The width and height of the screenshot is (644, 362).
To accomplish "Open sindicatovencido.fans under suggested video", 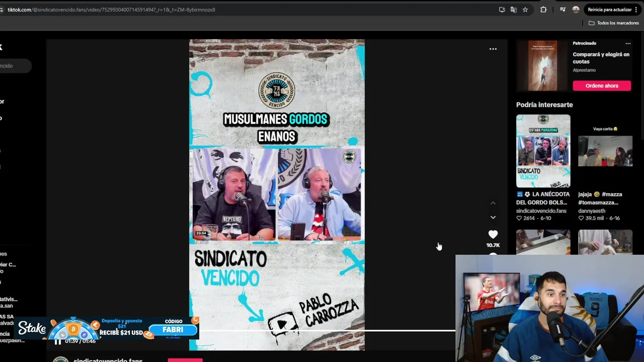I will tap(541, 211).
